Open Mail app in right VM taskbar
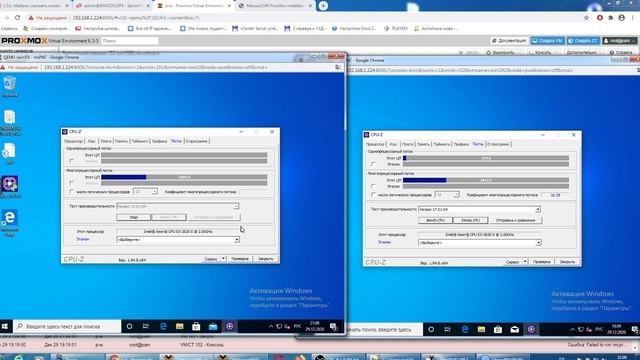Screen dimensions: 640x360 click(514, 329)
